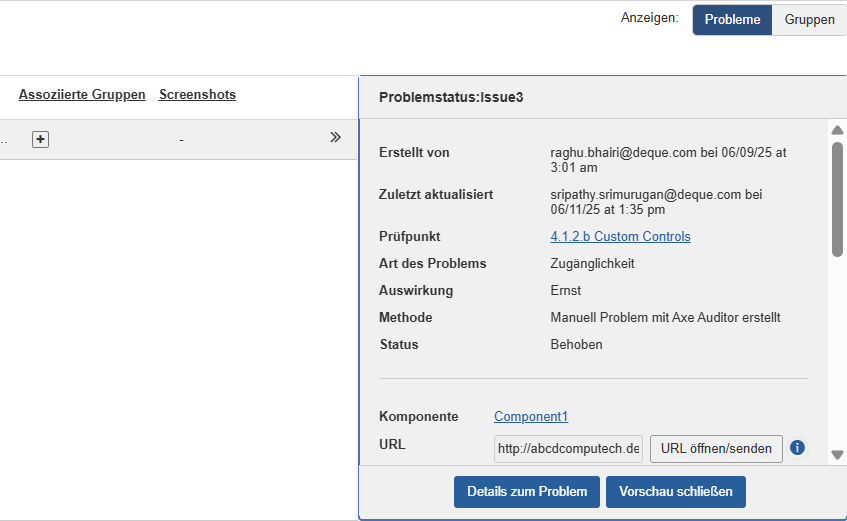Click the dash in the Screenshots column
The image size is (847, 521).
(181, 140)
